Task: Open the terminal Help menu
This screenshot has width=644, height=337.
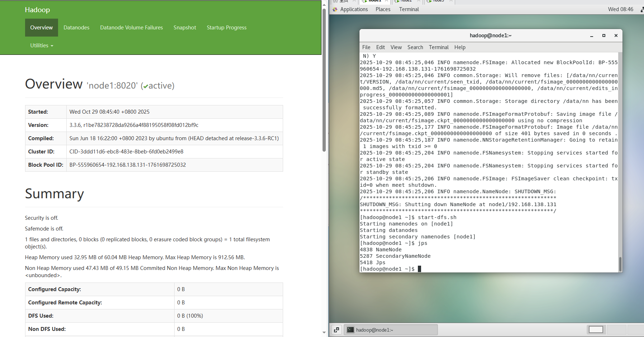Action: pos(460,47)
